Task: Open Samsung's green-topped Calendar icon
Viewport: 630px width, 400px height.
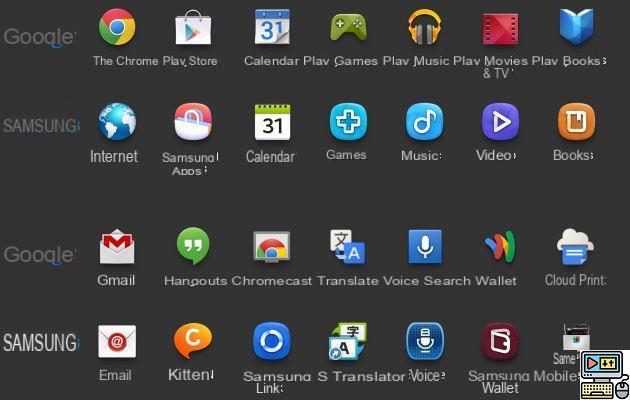Action: (272, 122)
